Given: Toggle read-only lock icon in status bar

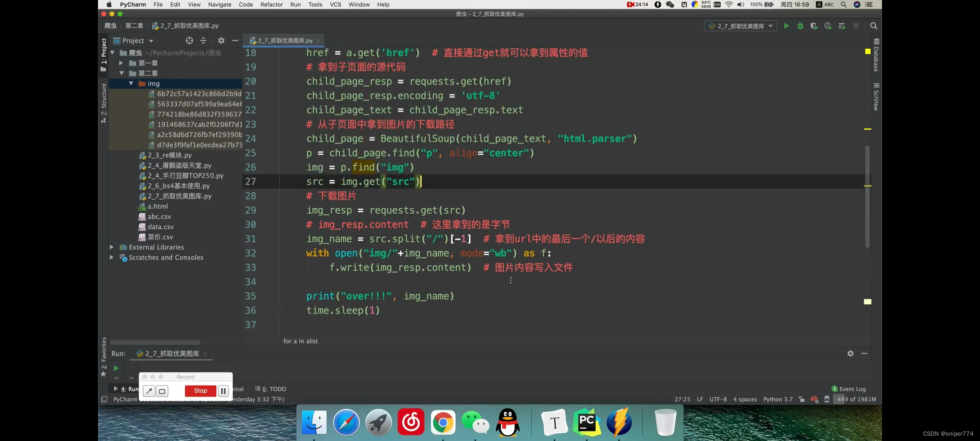Looking at the screenshot, I should (x=802, y=399).
